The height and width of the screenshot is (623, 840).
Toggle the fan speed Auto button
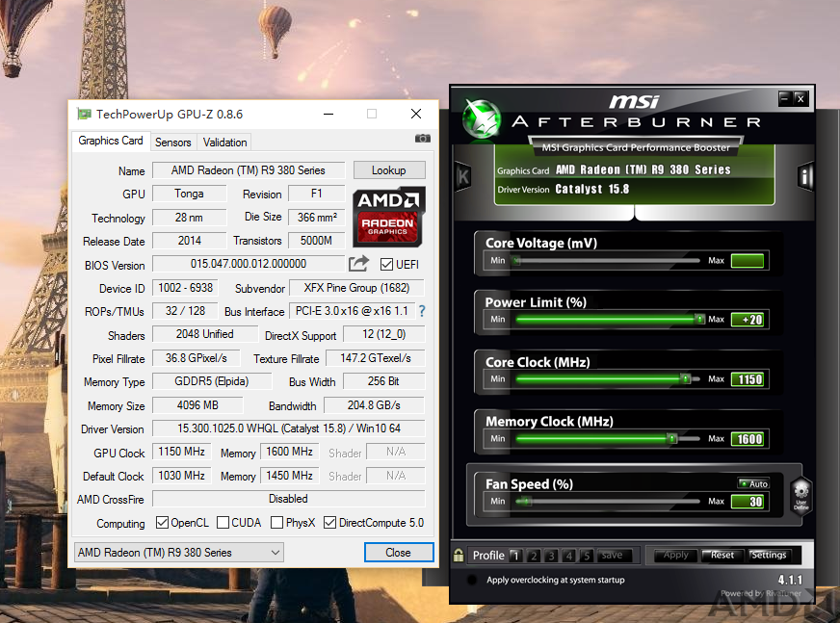tap(753, 483)
